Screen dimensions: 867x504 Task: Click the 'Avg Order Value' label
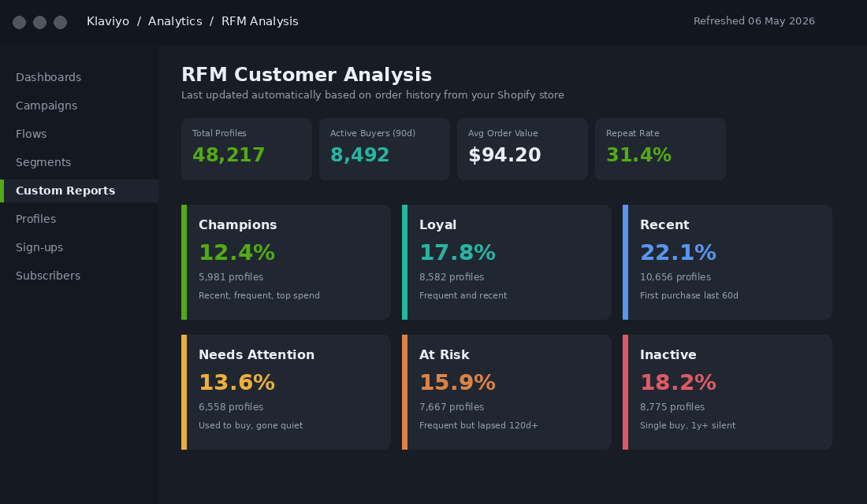click(x=503, y=133)
